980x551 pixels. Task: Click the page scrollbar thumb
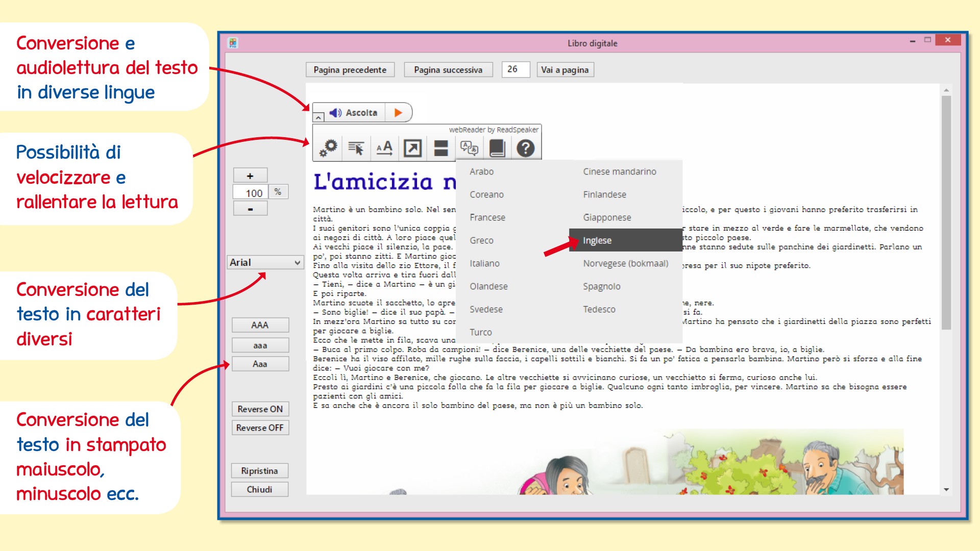point(946,213)
